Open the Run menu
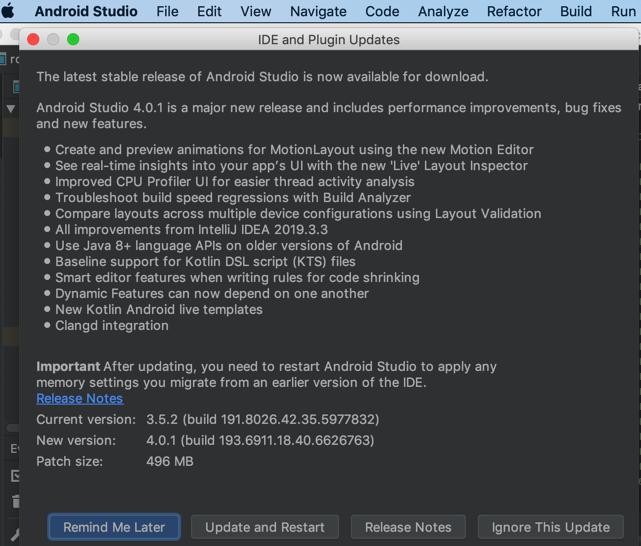Viewport: 641px width, 546px height. [623, 11]
